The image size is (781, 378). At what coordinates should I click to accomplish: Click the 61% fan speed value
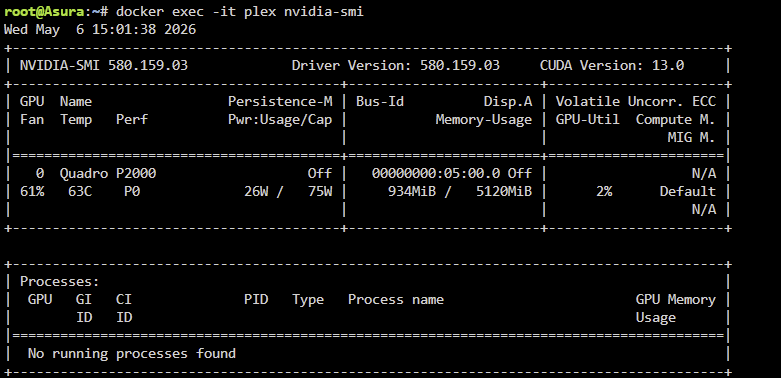(x=32, y=191)
